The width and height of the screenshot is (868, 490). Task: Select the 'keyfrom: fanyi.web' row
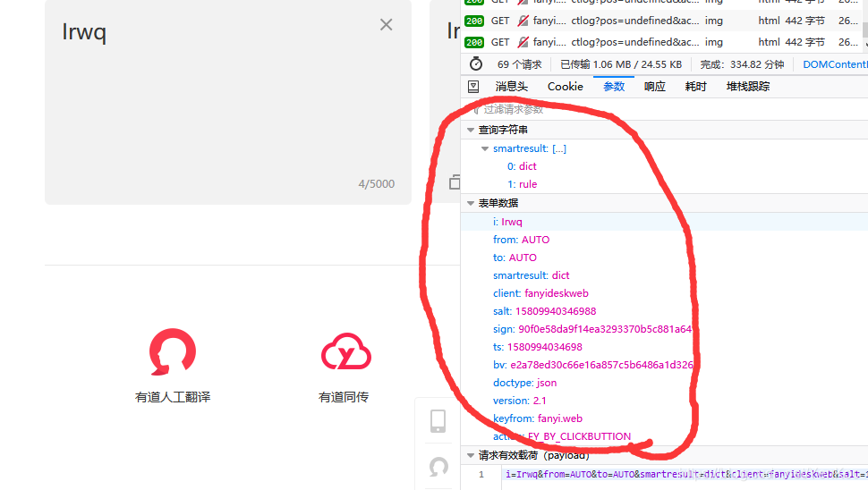(x=664, y=418)
